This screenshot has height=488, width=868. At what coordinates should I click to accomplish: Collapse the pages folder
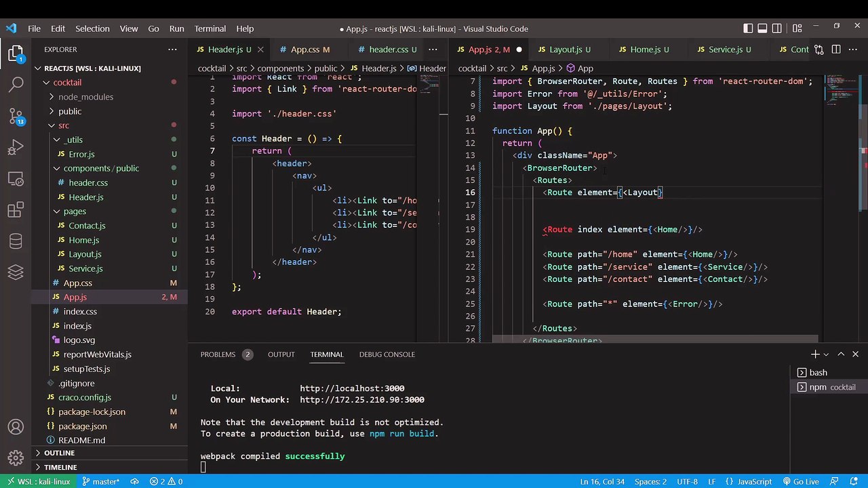click(57, 211)
